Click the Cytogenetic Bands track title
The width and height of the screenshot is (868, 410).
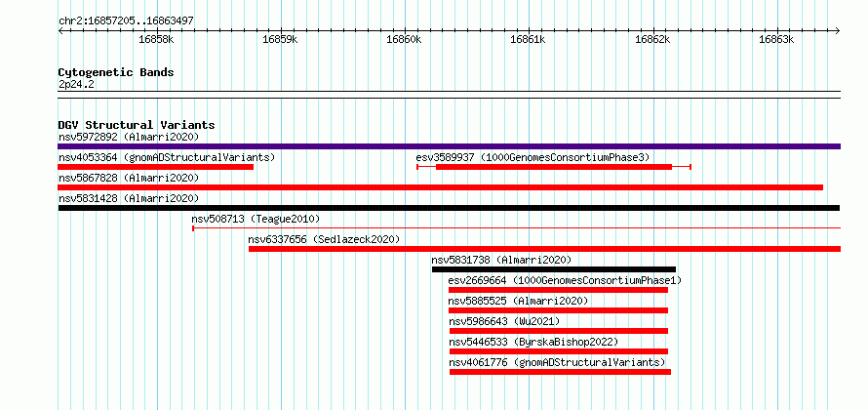pyautogui.click(x=116, y=72)
